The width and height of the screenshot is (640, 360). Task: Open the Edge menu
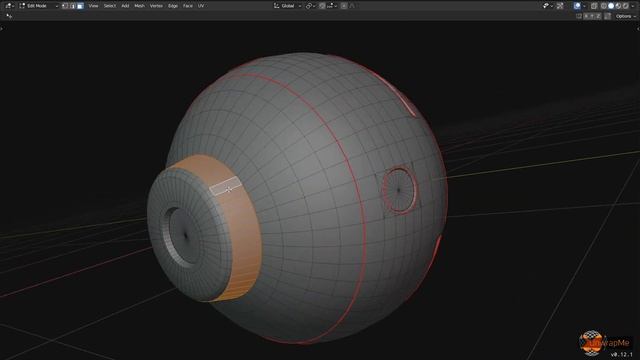(x=173, y=6)
